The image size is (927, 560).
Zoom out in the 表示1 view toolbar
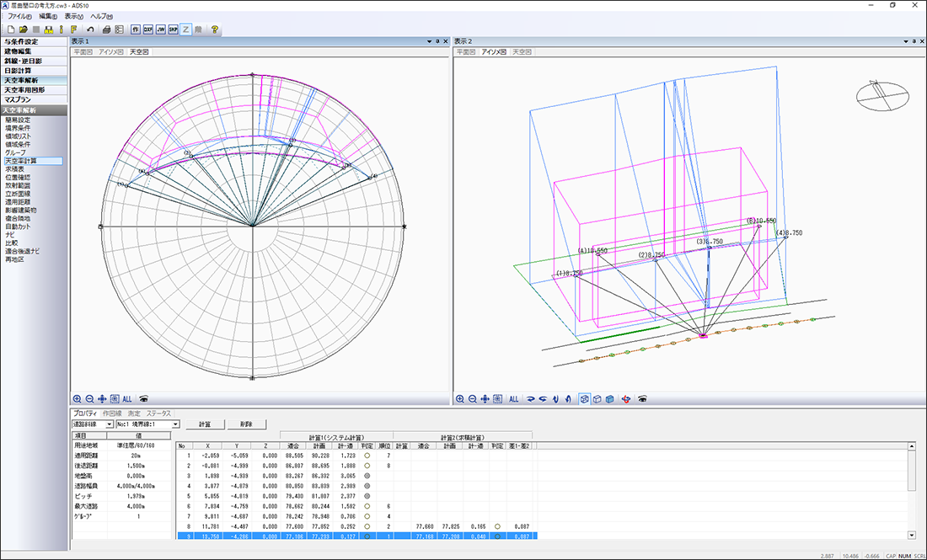point(90,399)
